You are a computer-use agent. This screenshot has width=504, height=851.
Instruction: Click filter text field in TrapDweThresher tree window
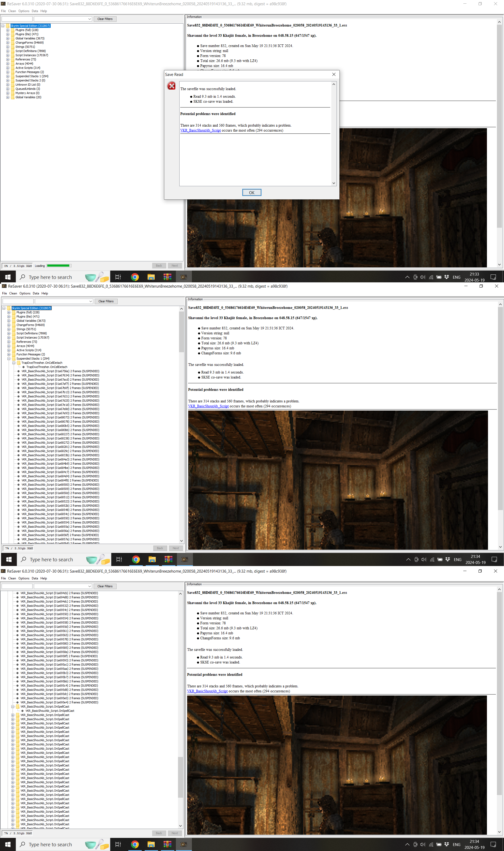[18, 301]
